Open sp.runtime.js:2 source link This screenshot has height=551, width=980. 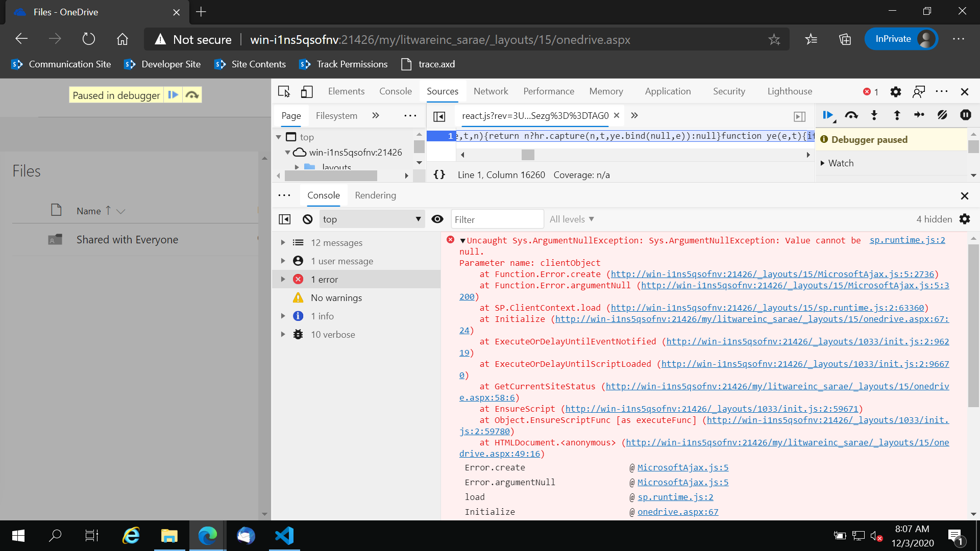pyautogui.click(x=907, y=240)
